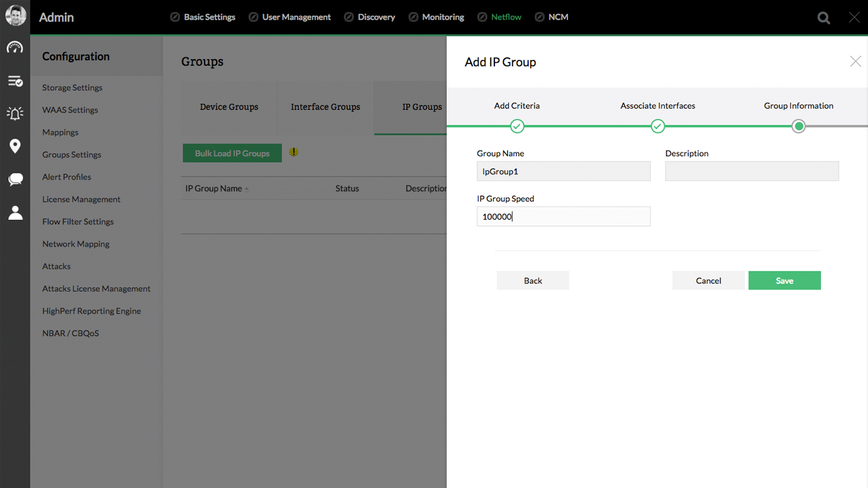Open the Monitoring menu in top bar
Image resolution: width=868 pixels, height=488 pixels.
click(443, 17)
